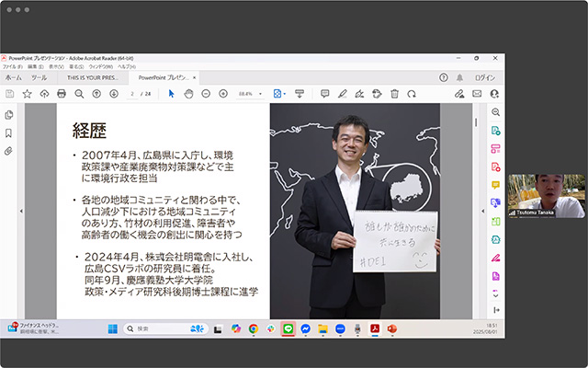Send file by email envelope icon
Viewport: 588px width, 368px height.
click(477, 94)
